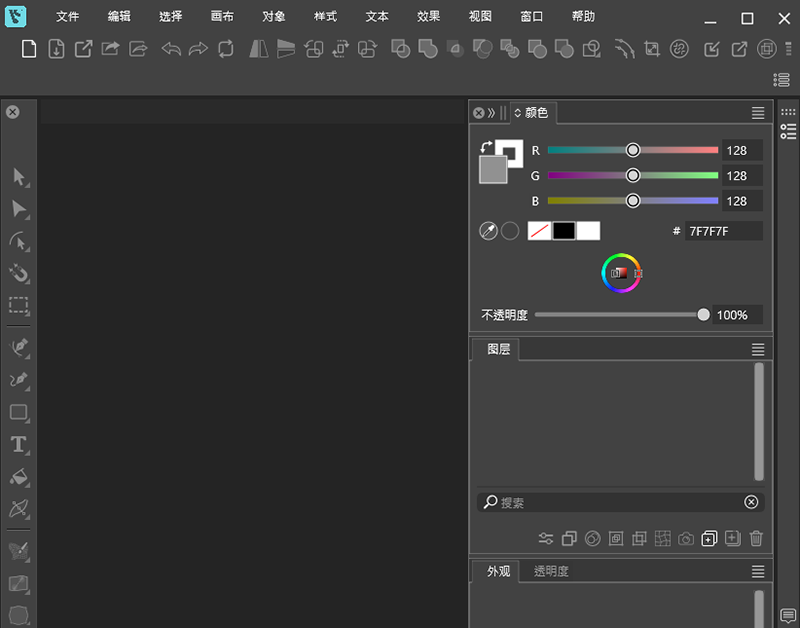Image resolution: width=800 pixels, height=628 pixels.
Task: Select the solid direct selection arrow tool
Action: pos(19,209)
